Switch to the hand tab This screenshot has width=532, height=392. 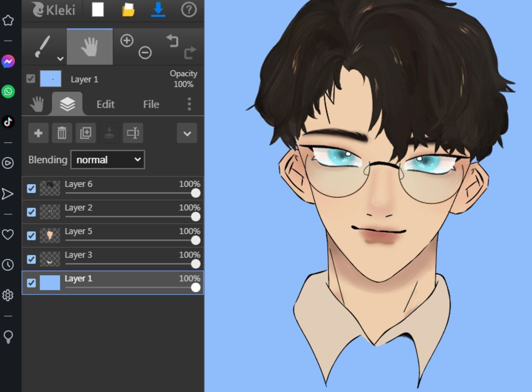tap(37, 104)
